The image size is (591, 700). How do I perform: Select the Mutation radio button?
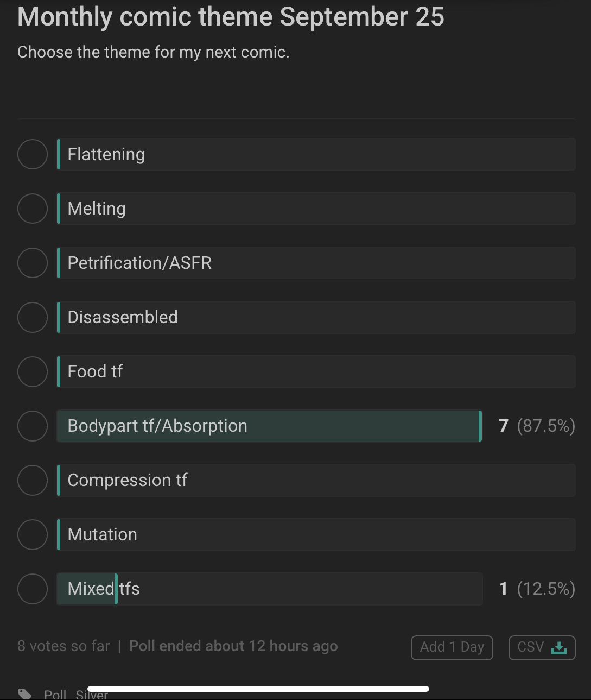pos(33,534)
